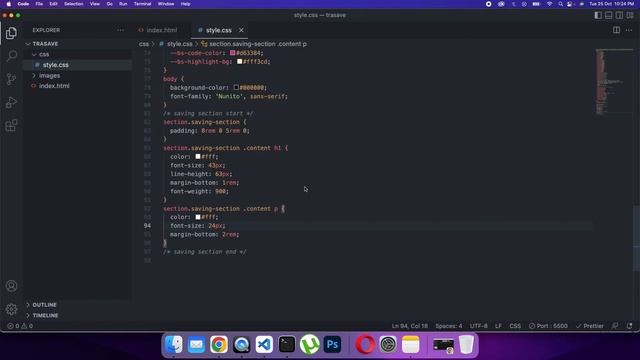Open the Edit menu
640x360 pixels.
click(x=53, y=4)
